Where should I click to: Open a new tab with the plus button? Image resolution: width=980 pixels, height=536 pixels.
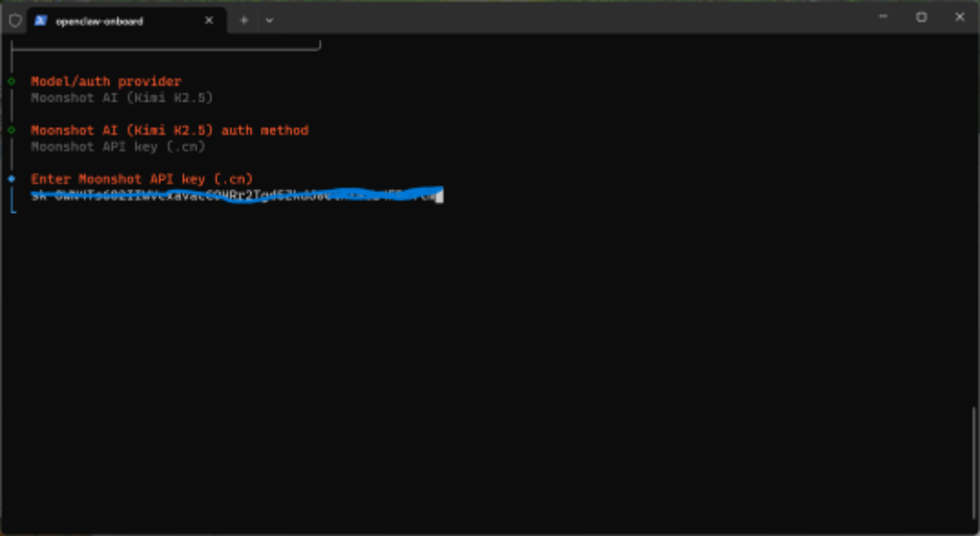(244, 20)
